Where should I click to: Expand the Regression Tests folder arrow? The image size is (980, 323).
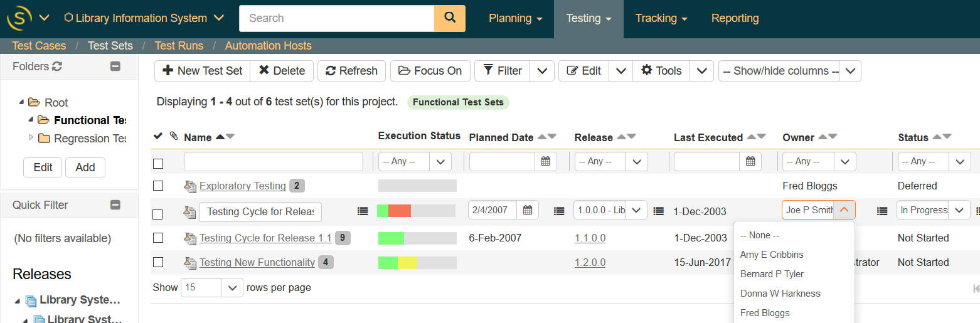click(31, 138)
